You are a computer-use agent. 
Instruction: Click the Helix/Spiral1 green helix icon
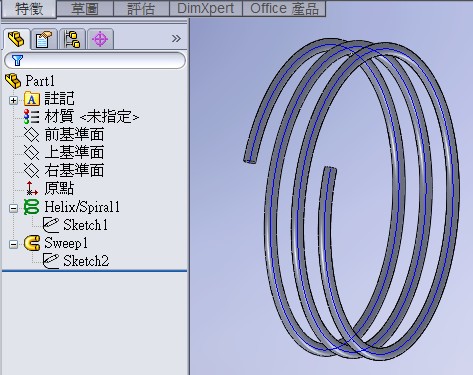coord(32,207)
